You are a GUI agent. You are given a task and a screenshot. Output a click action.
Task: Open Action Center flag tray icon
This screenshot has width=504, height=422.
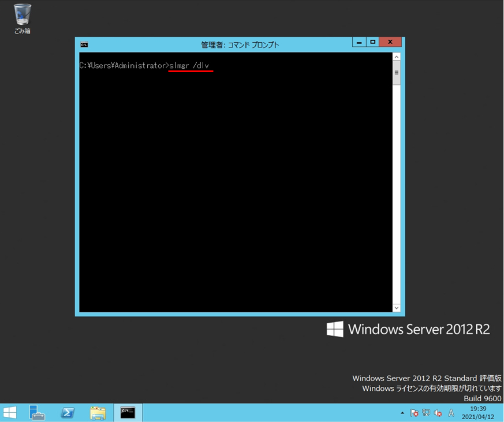click(x=414, y=413)
